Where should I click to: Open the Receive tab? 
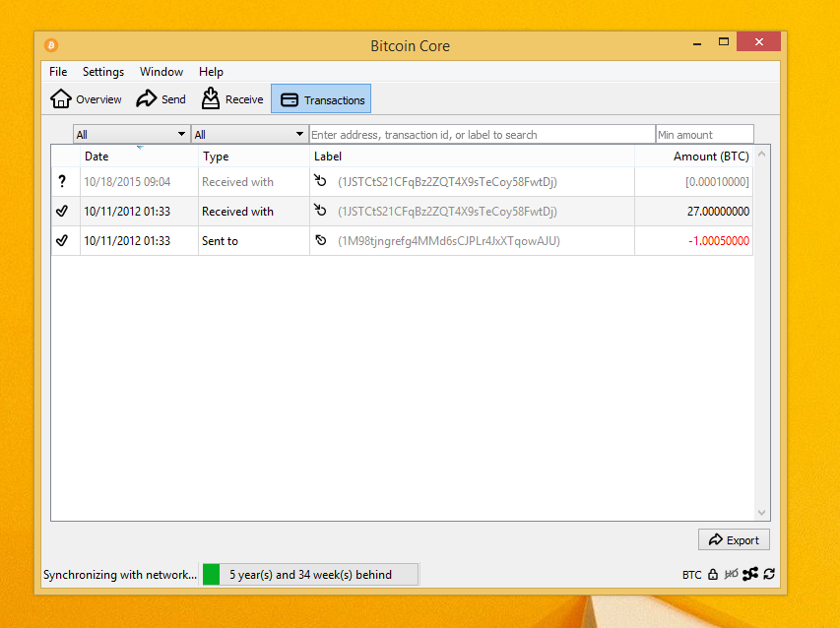[x=232, y=99]
